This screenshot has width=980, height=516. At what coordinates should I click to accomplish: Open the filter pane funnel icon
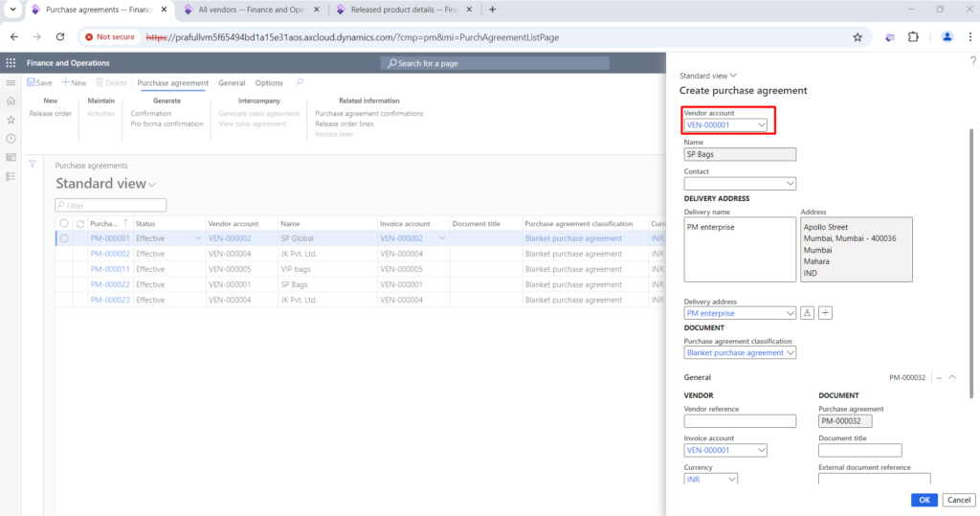tap(33, 164)
